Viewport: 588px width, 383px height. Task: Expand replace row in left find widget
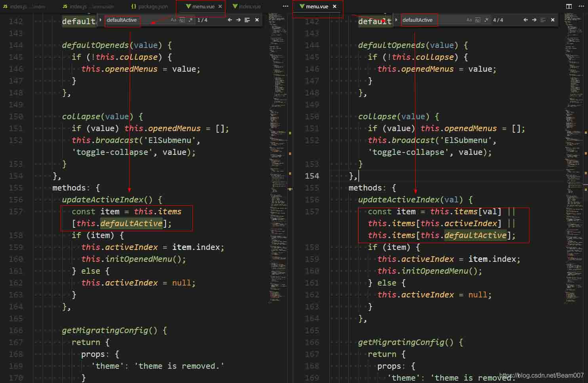(x=101, y=20)
